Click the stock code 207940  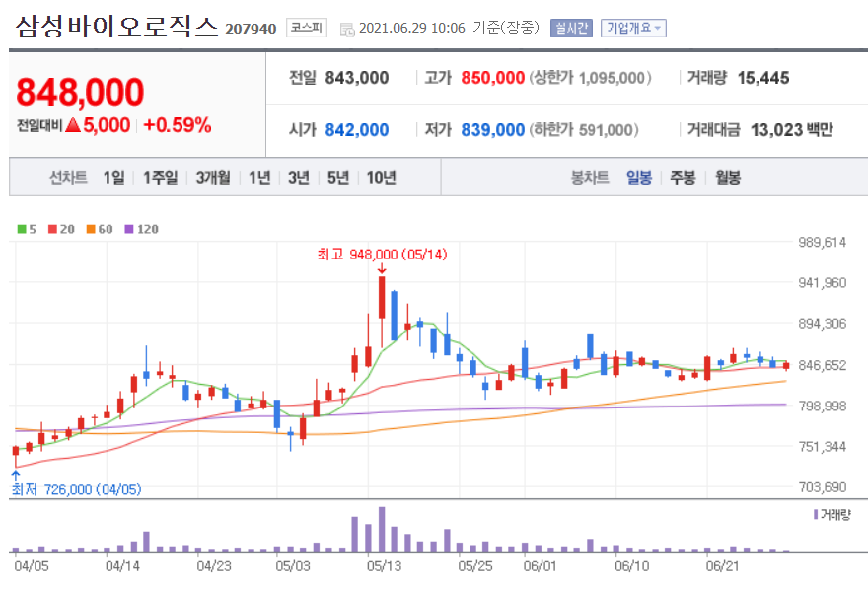(x=251, y=29)
